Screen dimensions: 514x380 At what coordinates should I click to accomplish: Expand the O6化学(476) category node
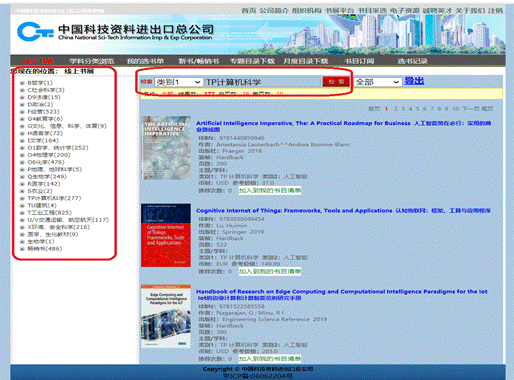22,162
